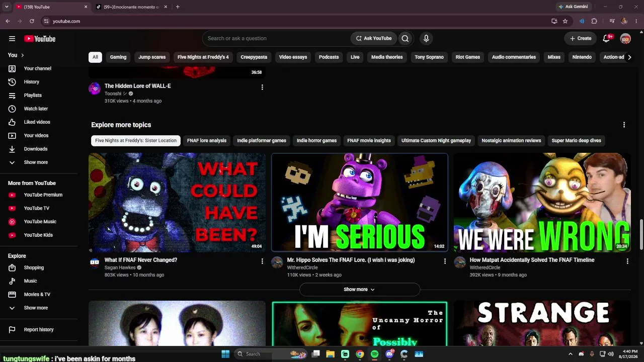Open a new browser tab

pos(178,7)
